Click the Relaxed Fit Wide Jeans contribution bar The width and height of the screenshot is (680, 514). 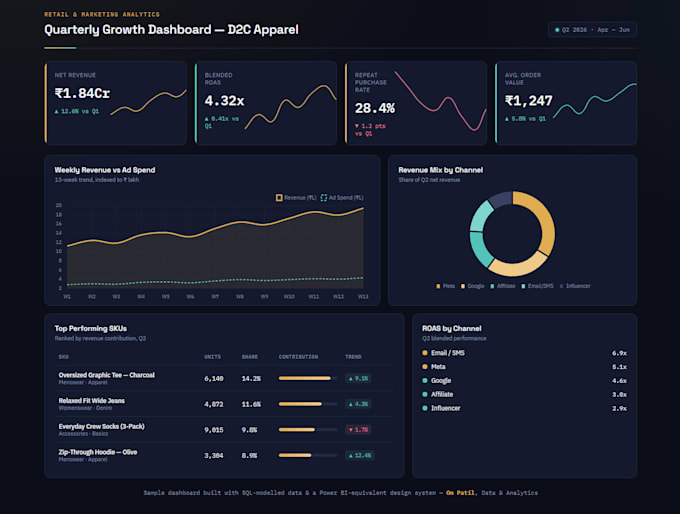click(308, 404)
